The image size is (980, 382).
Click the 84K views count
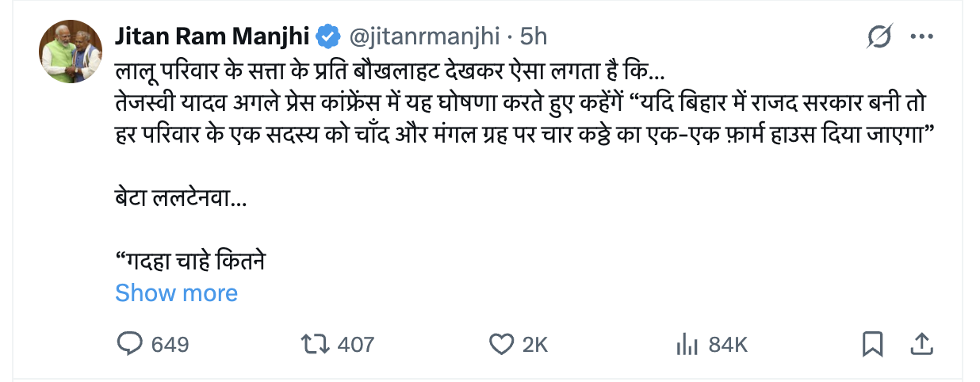(728, 345)
